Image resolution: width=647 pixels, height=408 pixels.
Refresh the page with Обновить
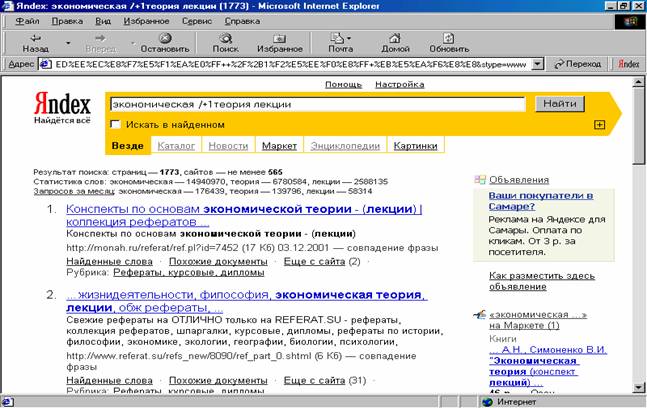coord(449,43)
